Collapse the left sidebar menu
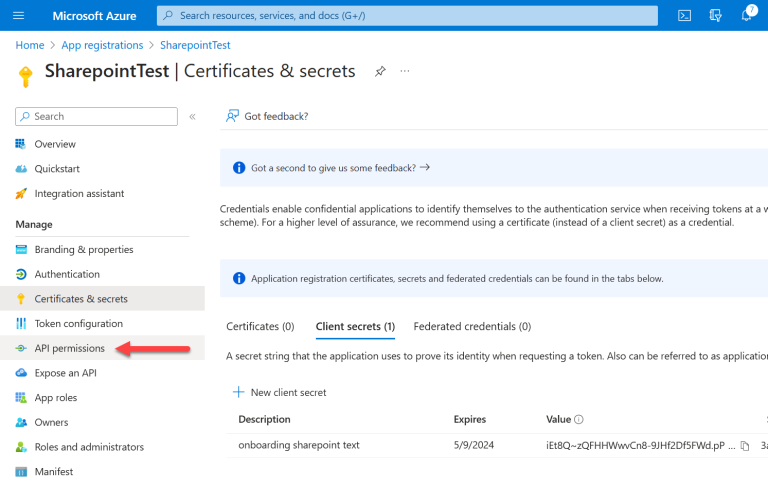768x487 pixels. coord(192,117)
